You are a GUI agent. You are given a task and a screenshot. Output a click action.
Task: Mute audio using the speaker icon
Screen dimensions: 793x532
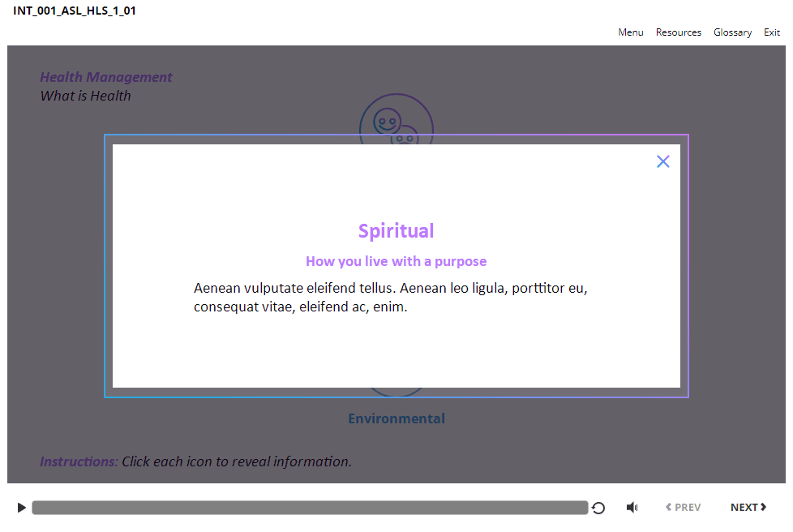pos(632,508)
